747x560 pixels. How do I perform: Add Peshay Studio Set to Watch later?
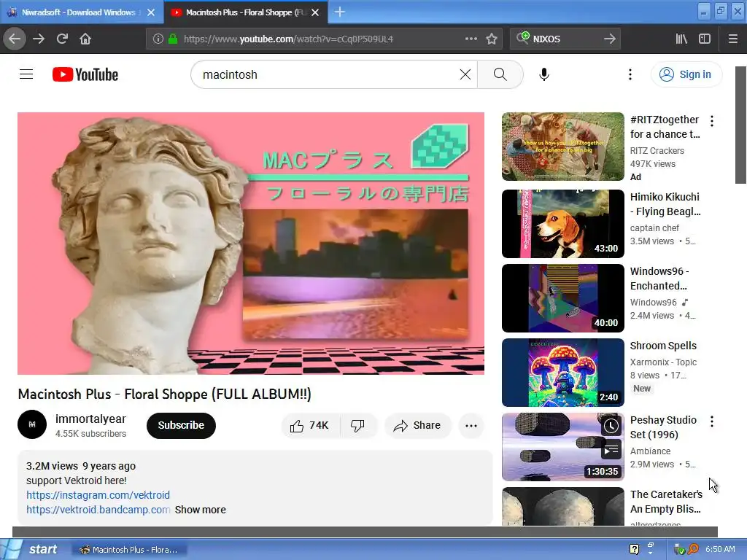click(611, 426)
